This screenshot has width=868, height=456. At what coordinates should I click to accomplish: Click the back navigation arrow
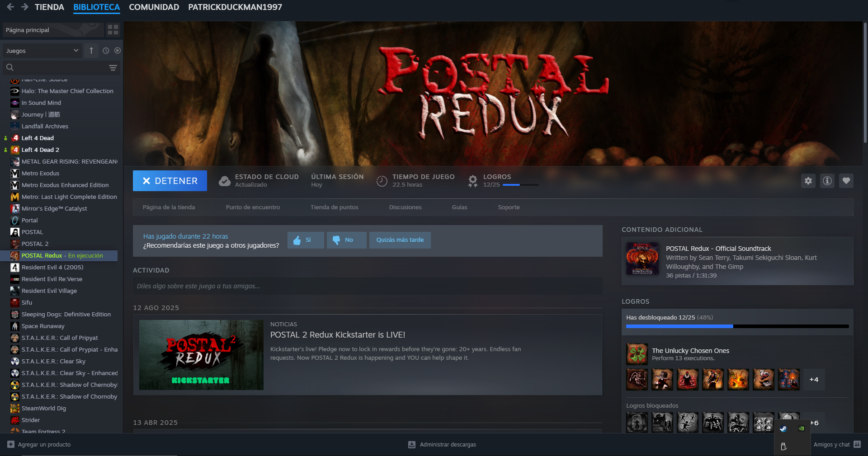[10, 7]
